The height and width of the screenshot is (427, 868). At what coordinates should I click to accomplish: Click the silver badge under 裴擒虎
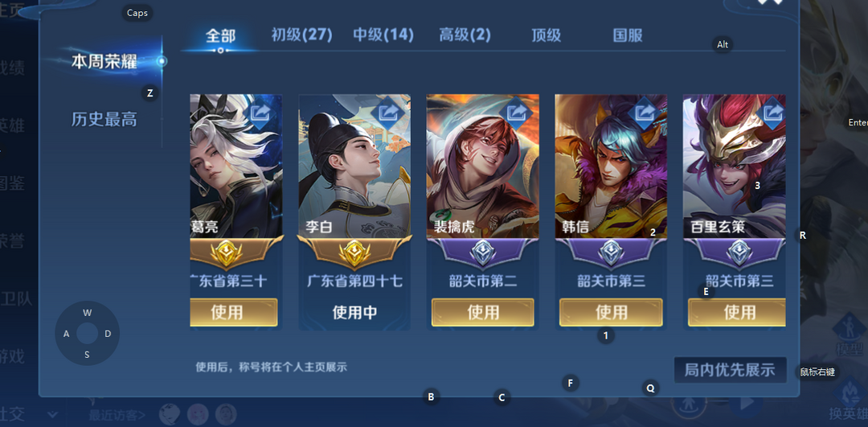click(x=483, y=253)
